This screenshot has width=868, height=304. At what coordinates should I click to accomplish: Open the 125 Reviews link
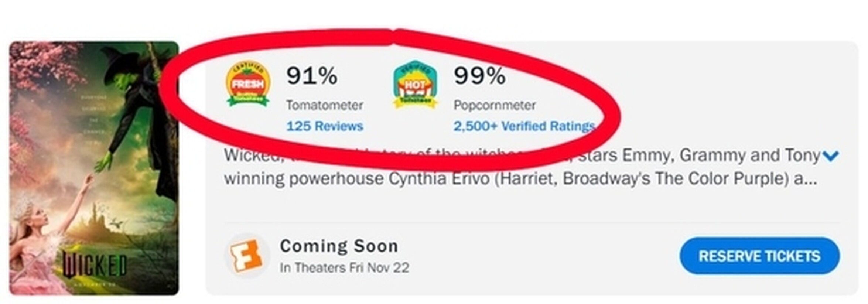point(325,126)
